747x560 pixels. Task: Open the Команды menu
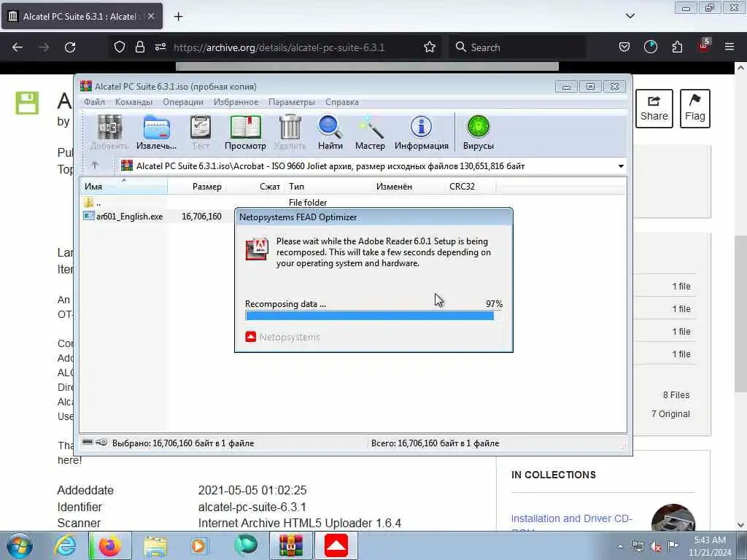tap(134, 102)
